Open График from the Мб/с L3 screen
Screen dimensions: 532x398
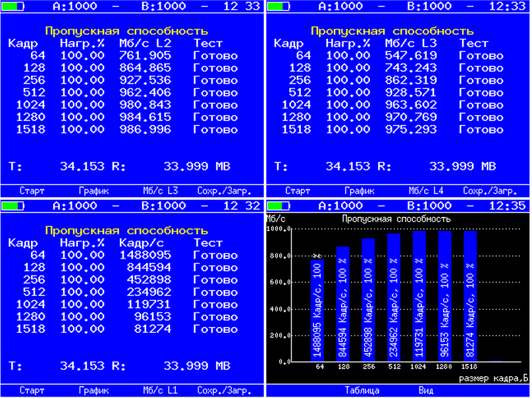click(x=359, y=191)
